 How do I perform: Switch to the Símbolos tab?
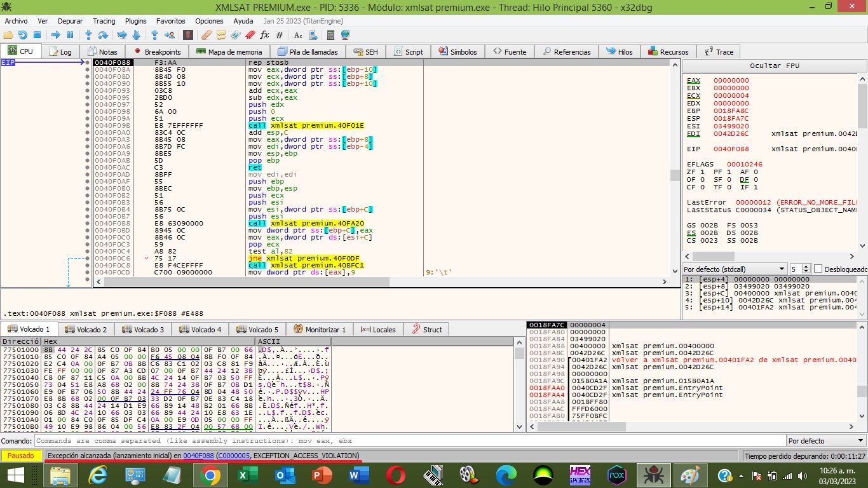tap(457, 51)
